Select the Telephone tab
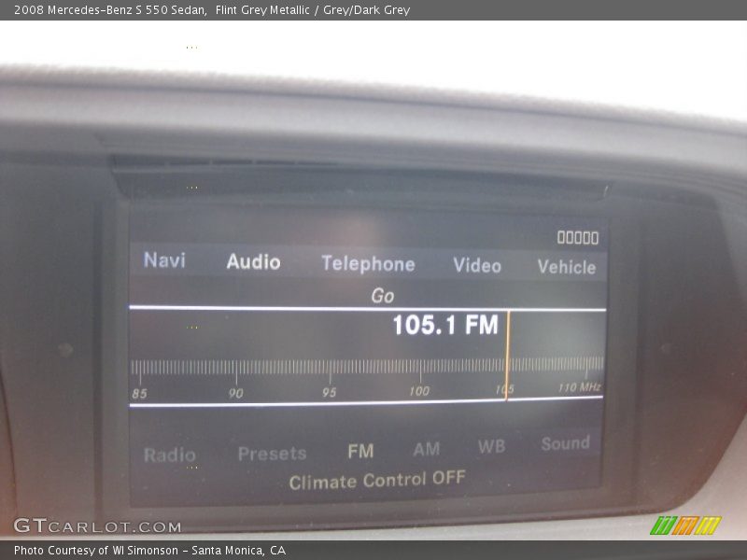The height and width of the screenshot is (560, 747). click(368, 264)
